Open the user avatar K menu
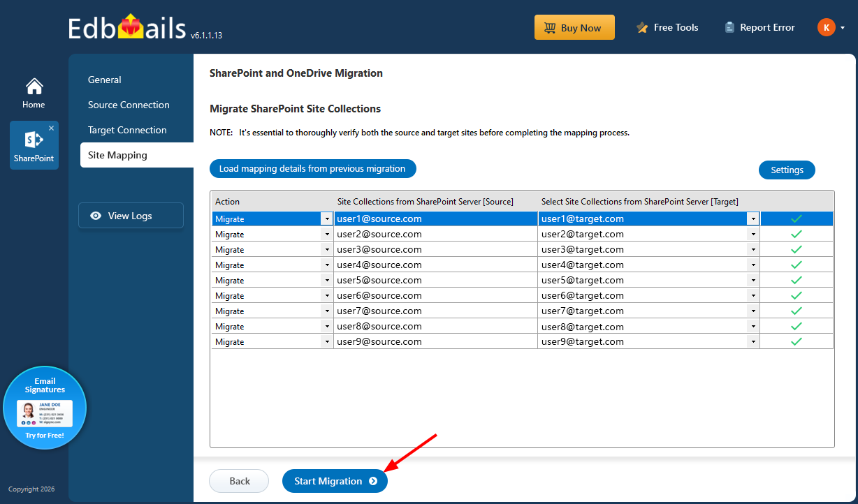The image size is (858, 504). click(x=827, y=27)
